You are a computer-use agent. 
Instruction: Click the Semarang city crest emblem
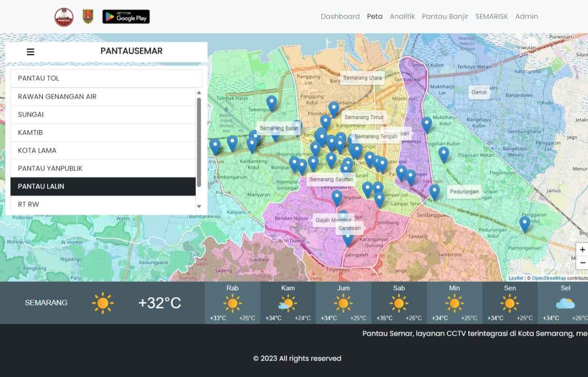coord(88,17)
